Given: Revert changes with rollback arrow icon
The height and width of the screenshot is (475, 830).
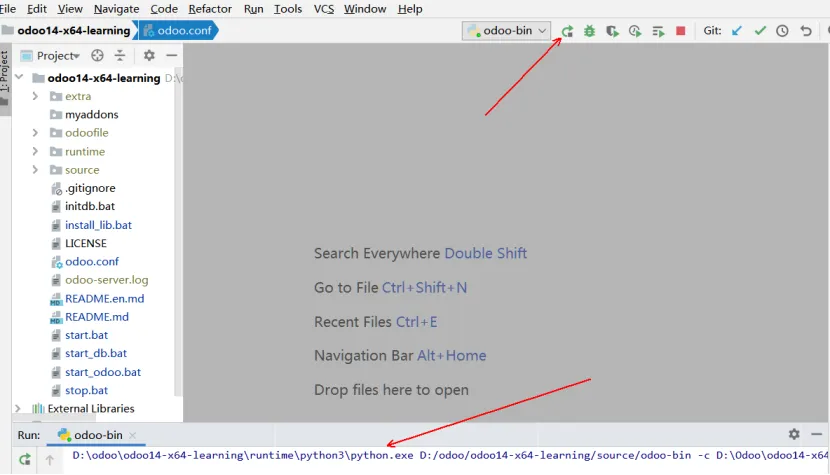Looking at the screenshot, I should 806,31.
